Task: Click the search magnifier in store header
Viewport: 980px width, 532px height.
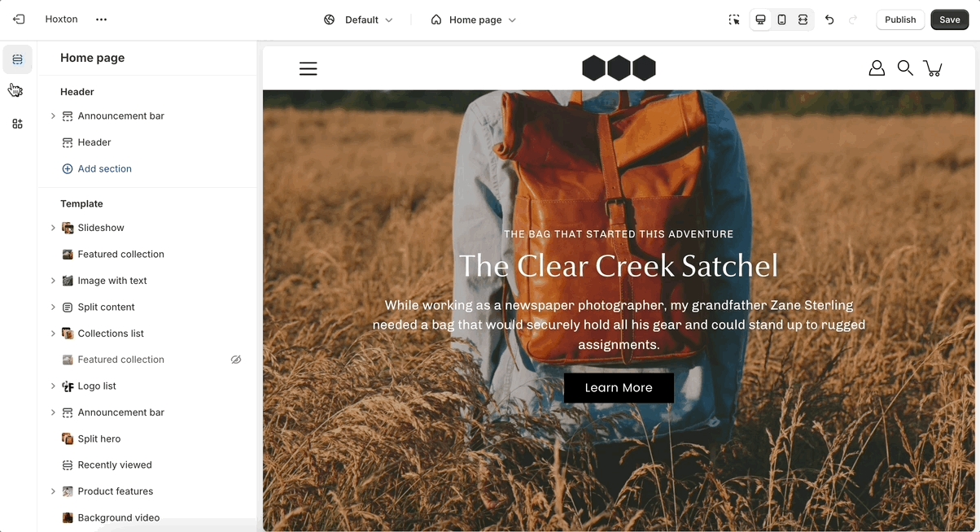Action: 905,68
